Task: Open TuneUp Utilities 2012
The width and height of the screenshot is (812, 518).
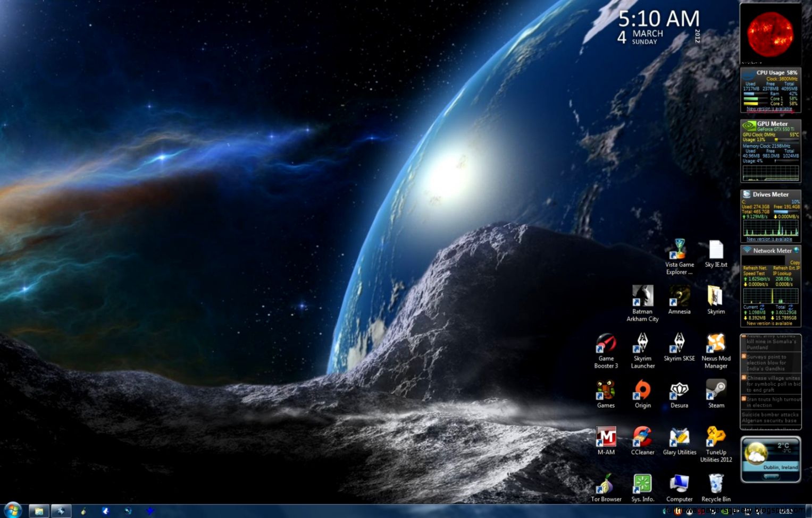Action: point(716,437)
